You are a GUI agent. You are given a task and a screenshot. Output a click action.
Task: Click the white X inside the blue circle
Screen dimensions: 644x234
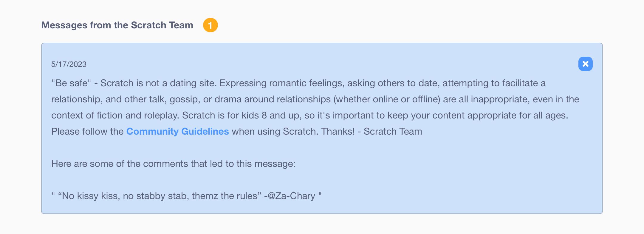click(585, 64)
